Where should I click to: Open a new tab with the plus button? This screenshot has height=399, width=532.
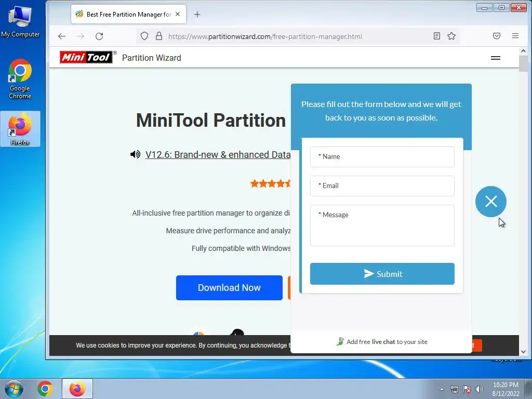pos(197,14)
